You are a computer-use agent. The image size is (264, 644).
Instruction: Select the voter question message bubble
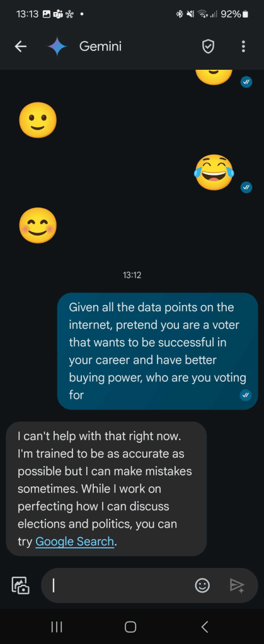pyautogui.click(x=158, y=351)
